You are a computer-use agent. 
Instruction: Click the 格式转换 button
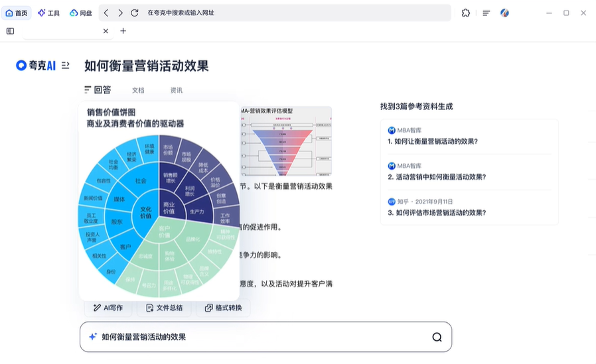(x=223, y=308)
